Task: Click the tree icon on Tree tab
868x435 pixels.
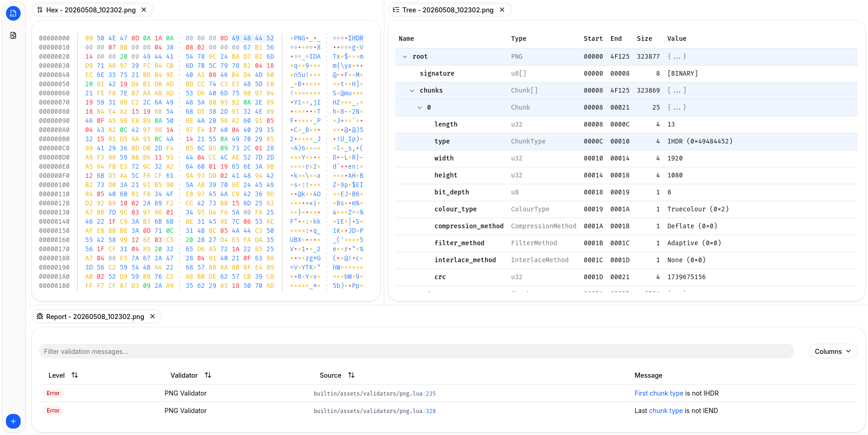Action: [396, 10]
